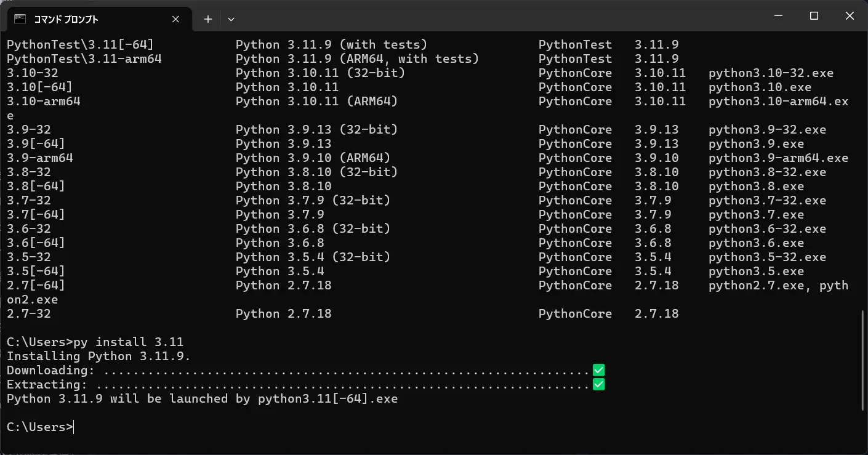Click 'Python 3.8.10 (32-bit)' text
Image resolution: width=868 pixels, height=455 pixels.
click(x=316, y=172)
